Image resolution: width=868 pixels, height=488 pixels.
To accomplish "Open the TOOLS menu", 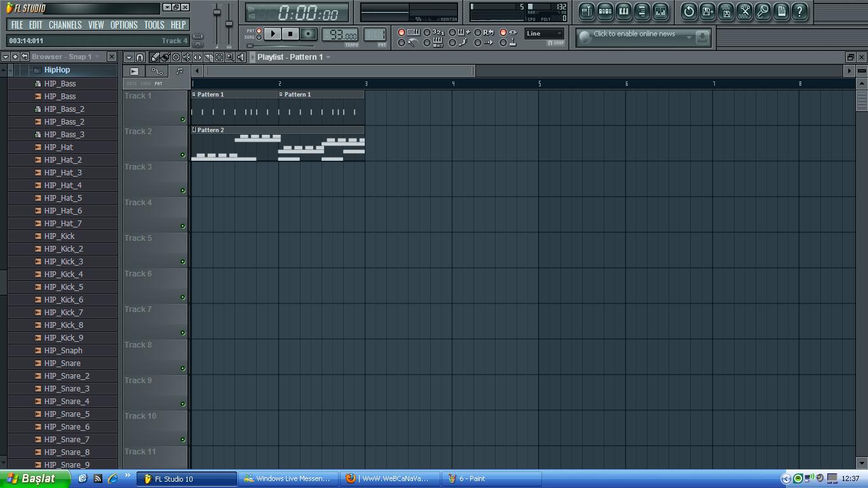I will coord(154,25).
